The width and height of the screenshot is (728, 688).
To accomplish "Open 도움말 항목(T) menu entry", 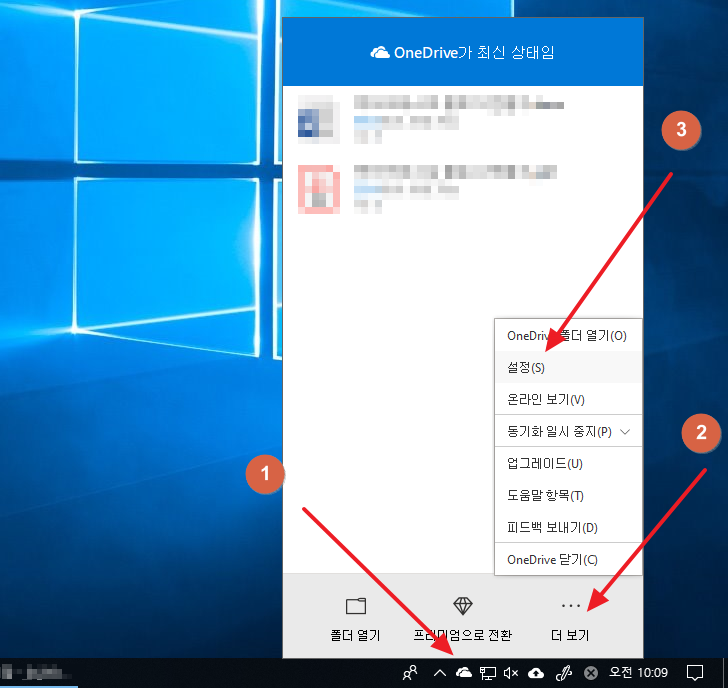I will click(568, 495).
